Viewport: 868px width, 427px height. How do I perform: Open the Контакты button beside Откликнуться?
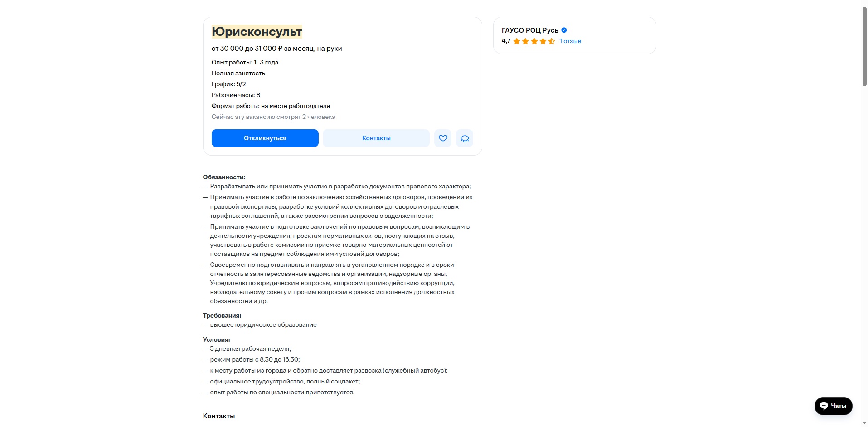click(x=376, y=138)
